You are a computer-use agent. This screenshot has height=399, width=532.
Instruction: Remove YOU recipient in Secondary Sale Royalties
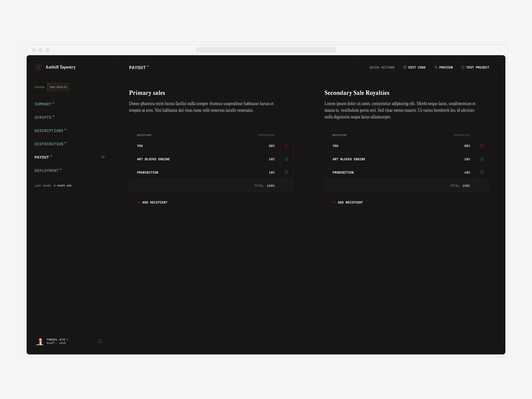(x=482, y=146)
